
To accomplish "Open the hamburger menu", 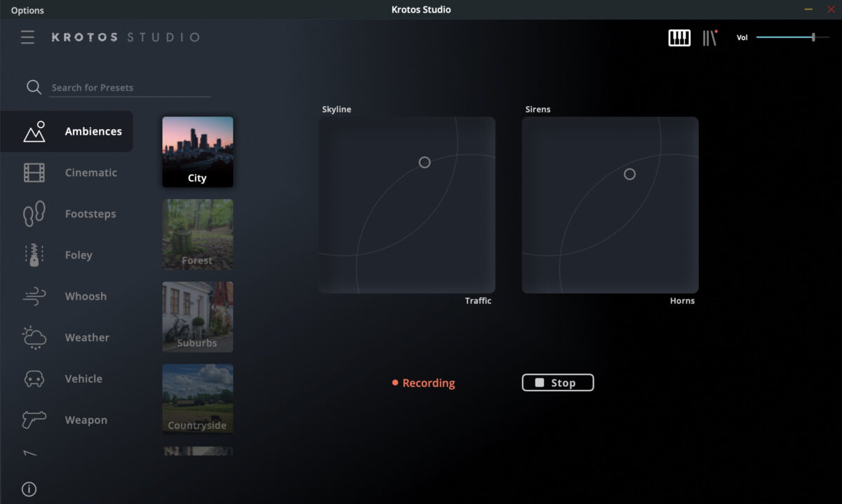I will [27, 37].
